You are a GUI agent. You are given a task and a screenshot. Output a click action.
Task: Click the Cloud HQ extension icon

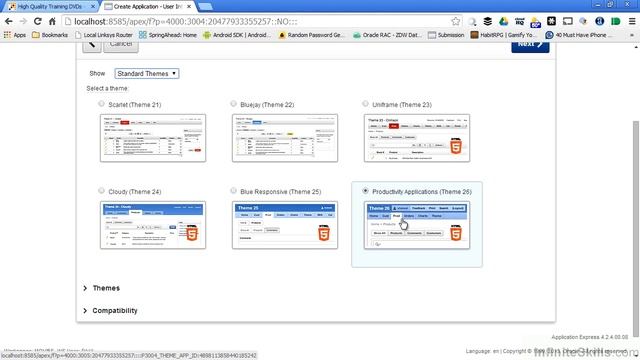point(519,21)
